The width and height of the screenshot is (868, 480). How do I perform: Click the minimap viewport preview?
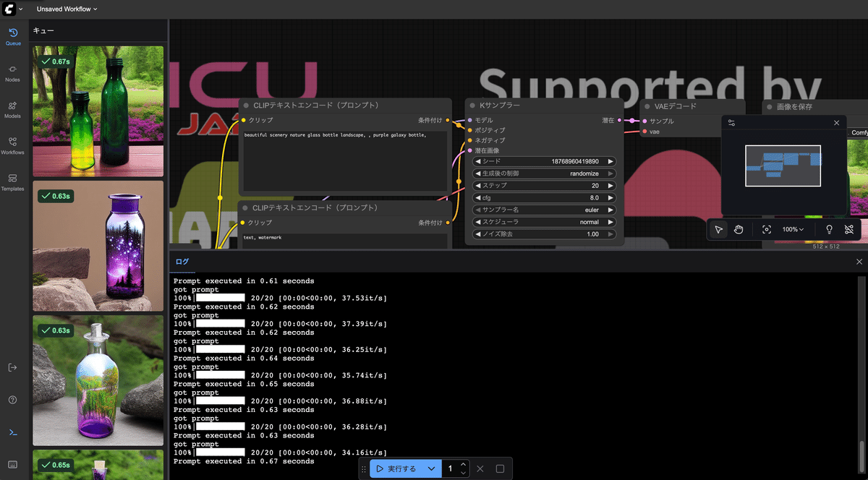click(783, 166)
